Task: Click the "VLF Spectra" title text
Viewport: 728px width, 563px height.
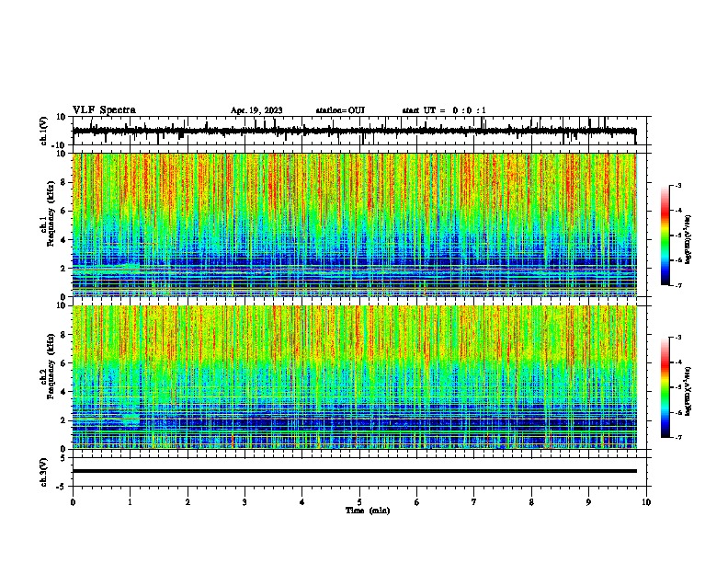Action: point(105,110)
